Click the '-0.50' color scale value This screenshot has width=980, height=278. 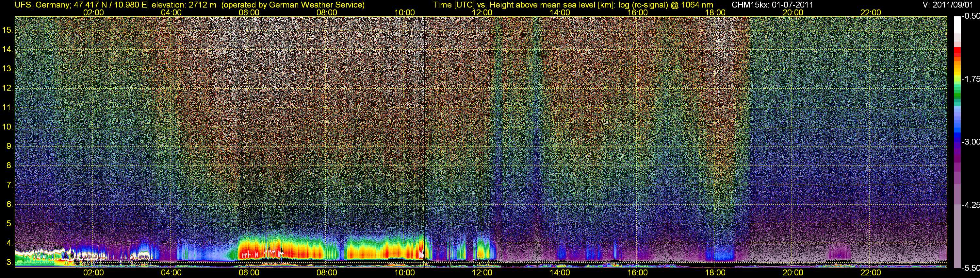click(971, 16)
